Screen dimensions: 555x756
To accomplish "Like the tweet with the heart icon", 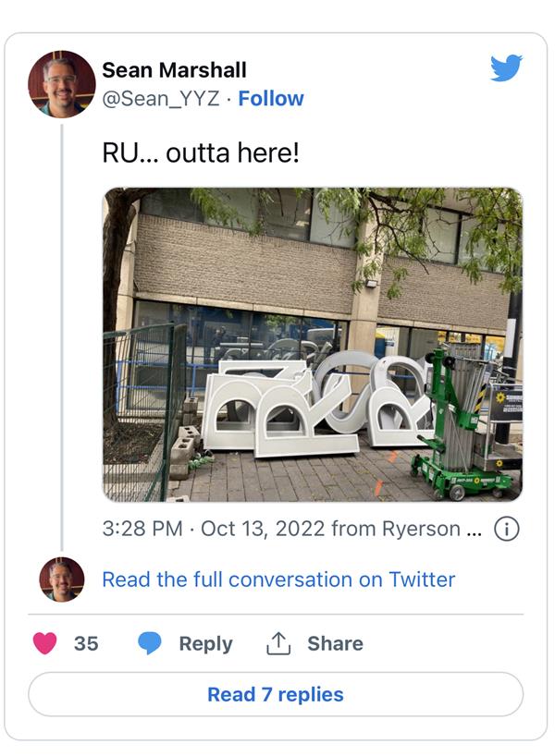I will point(45,643).
